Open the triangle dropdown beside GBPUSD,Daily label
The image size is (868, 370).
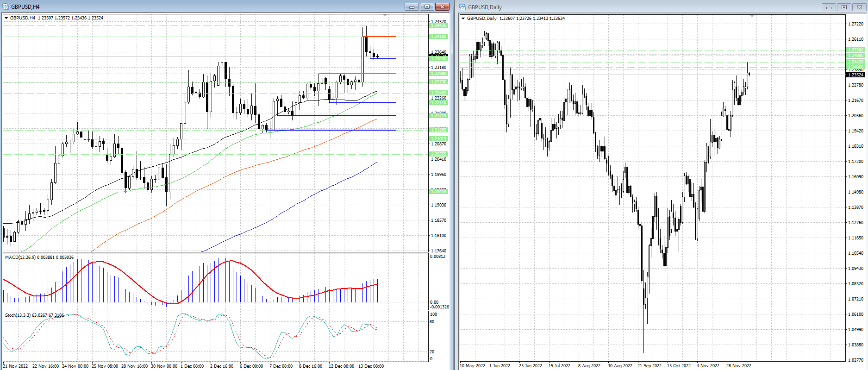(463, 19)
